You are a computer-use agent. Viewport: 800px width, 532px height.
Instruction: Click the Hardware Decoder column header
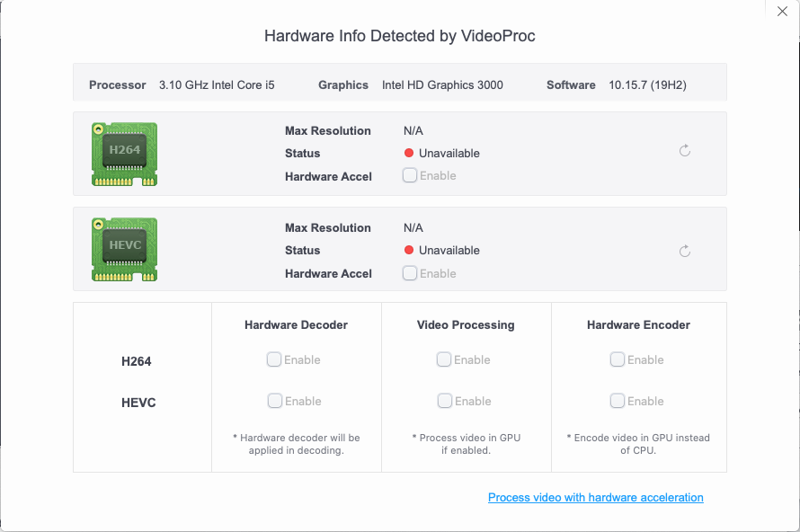point(296,325)
